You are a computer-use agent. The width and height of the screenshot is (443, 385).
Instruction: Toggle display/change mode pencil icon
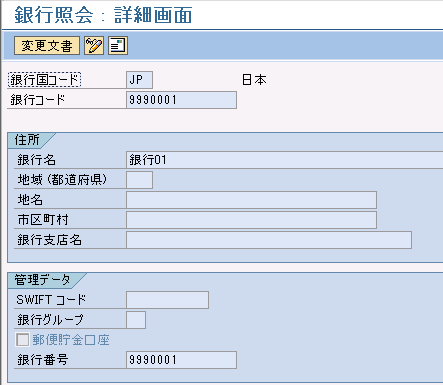pyautogui.click(x=94, y=46)
